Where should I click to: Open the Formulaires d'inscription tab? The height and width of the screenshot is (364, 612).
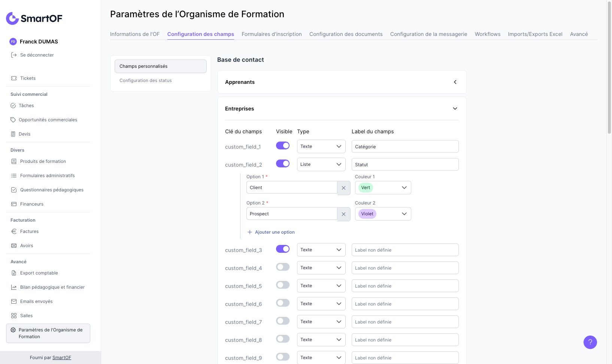coord(272,34)
